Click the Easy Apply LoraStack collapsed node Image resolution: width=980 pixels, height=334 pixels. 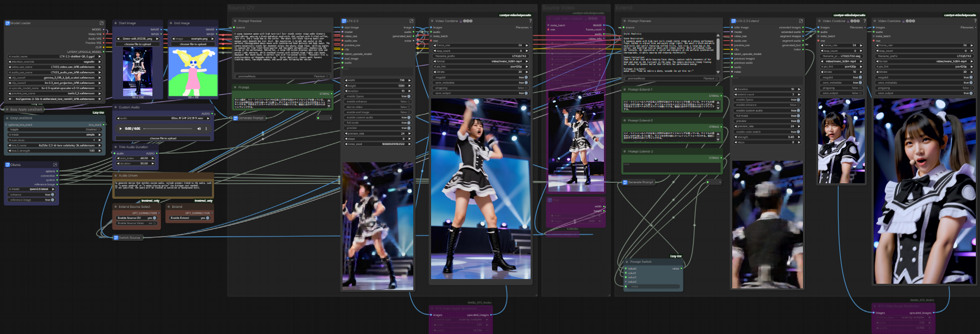coord(24,109)
